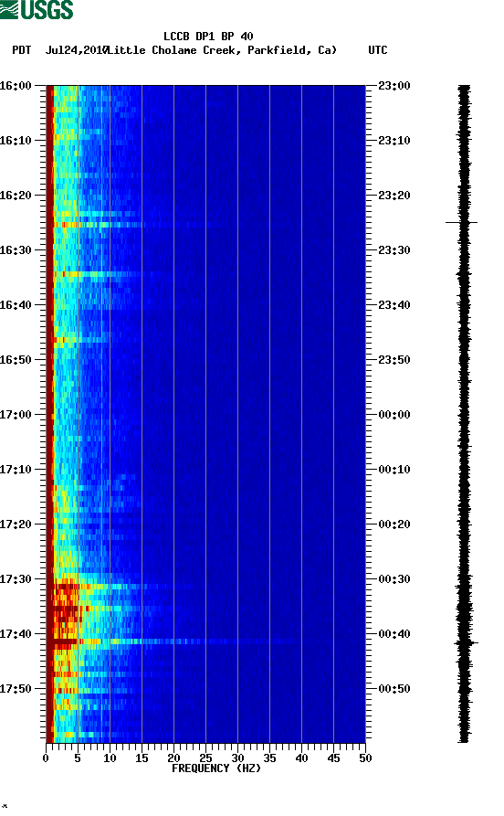Click the 00:40 UTC time label
Viewport: 504px width, 816px height.
coord(394,634)
